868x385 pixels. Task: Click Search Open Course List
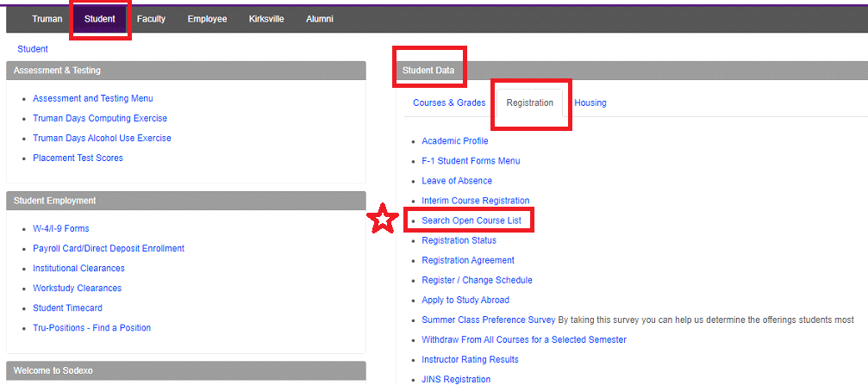coord(471,220)
